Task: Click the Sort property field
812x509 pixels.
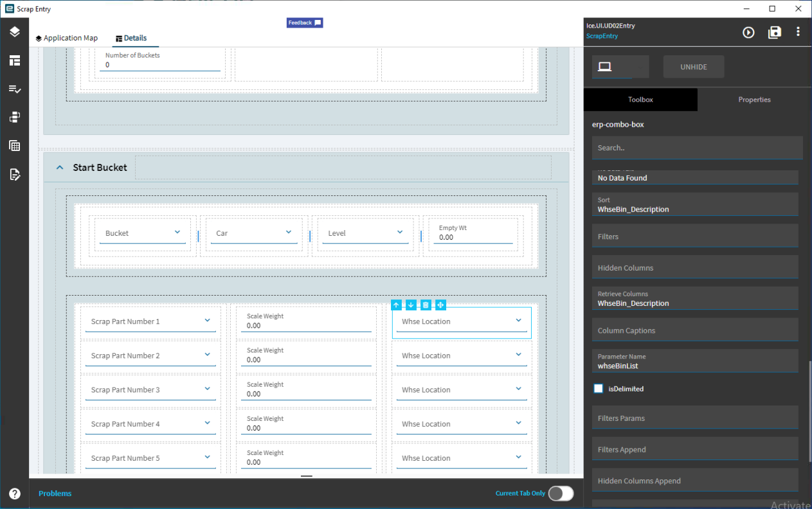Action: point(695,204)
